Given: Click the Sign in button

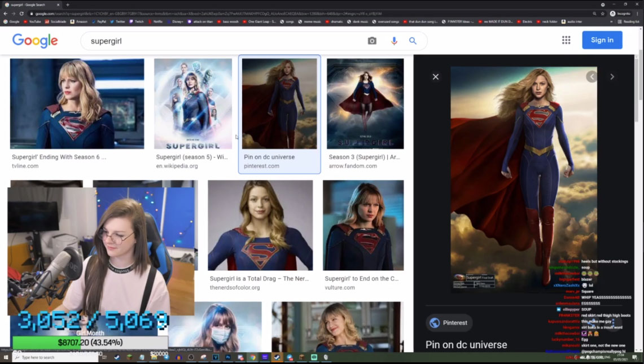Looking at the screenshot, I should 602,40.
